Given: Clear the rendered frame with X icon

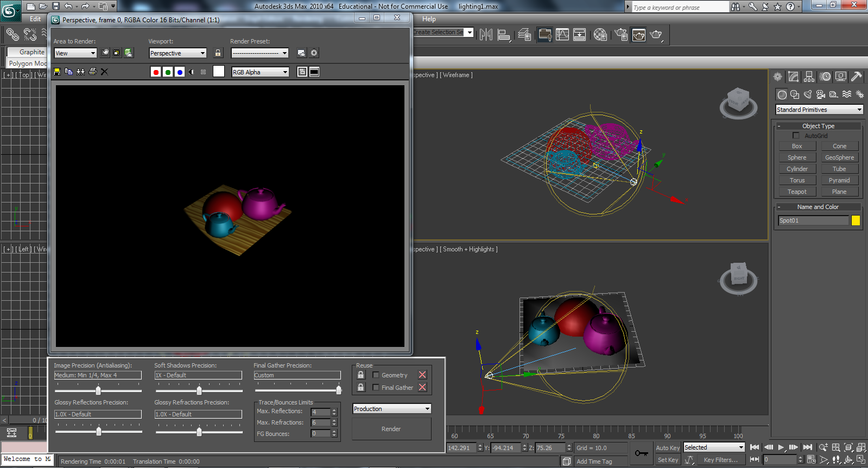Looking at the screenshot, I should [x=105, y=72].
